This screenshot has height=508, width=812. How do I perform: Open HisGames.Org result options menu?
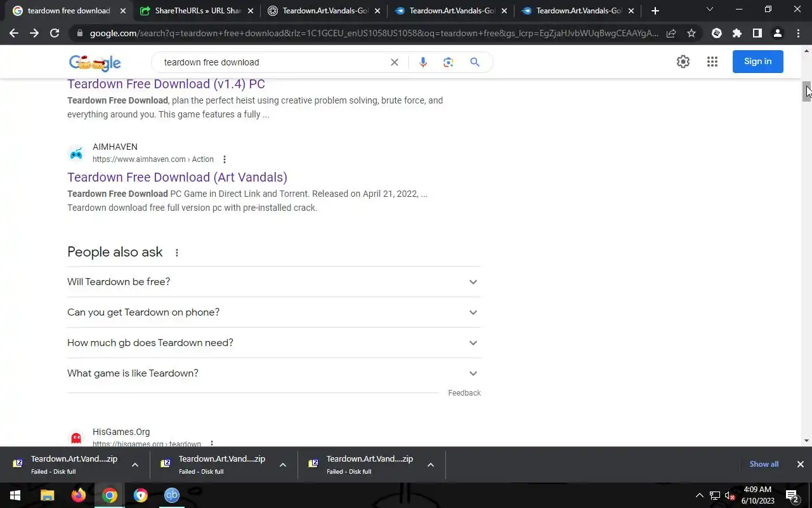(212, 444)
